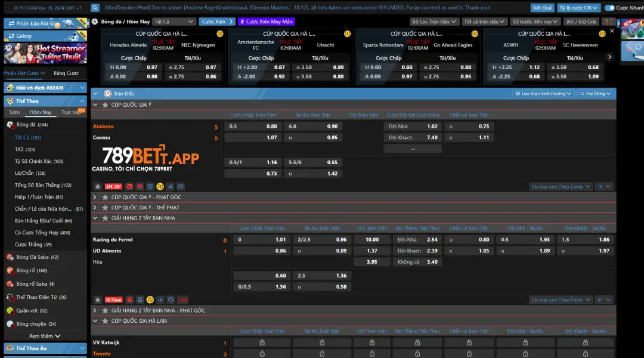Click the next arrow on featured matches carousel
This screenshot has width=644, height=358.
[609, 57]
